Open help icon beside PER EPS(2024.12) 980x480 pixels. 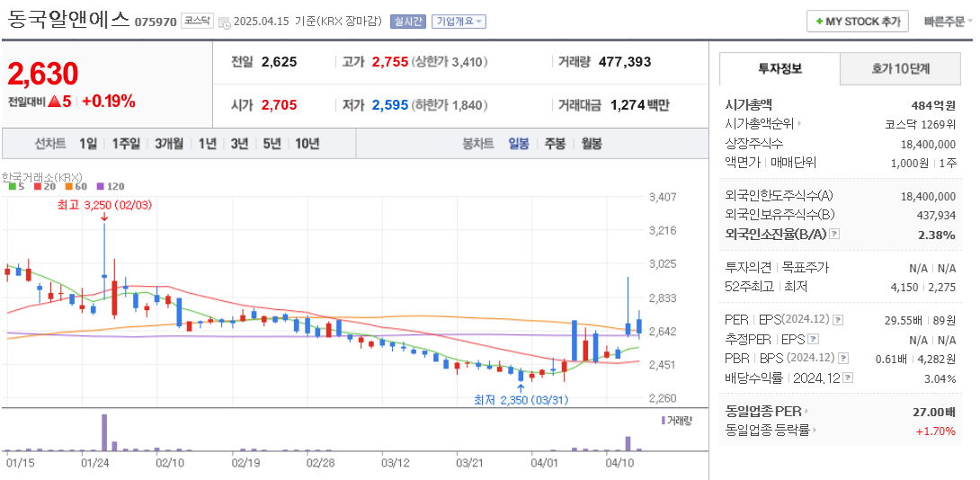pyautogui.click(x=838, y=320)
